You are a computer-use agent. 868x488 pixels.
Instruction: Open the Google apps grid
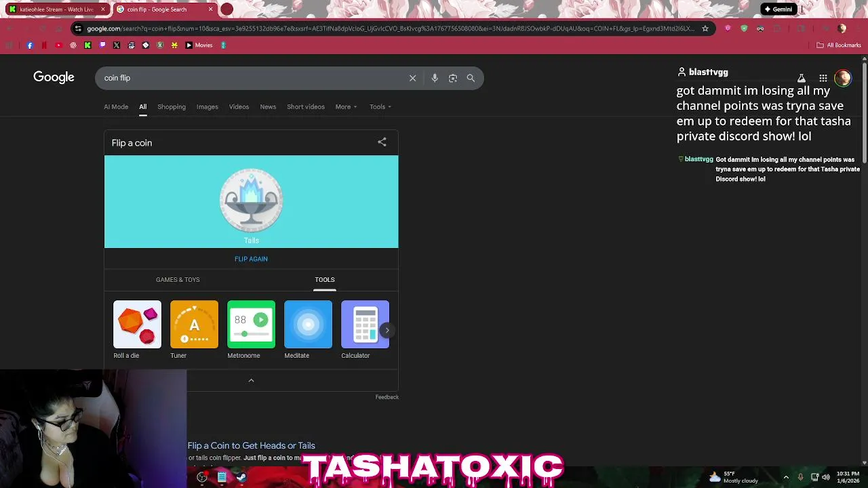tap(823, 78)
